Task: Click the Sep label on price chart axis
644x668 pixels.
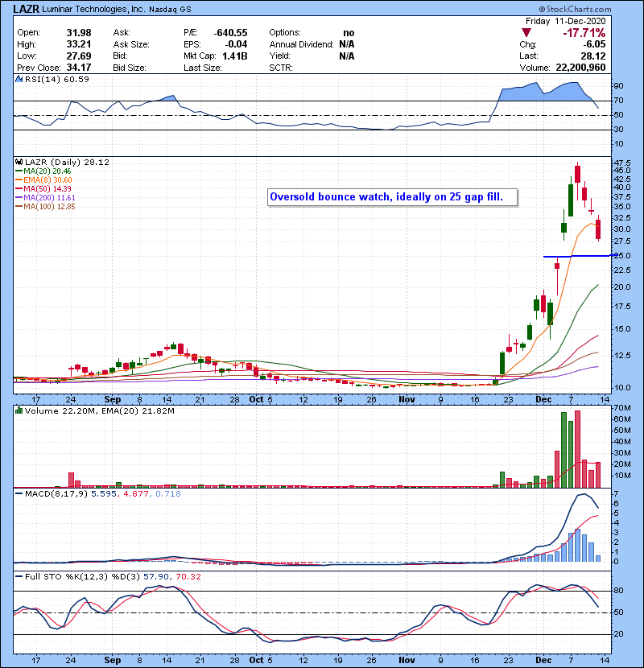Action: [113, 400]
